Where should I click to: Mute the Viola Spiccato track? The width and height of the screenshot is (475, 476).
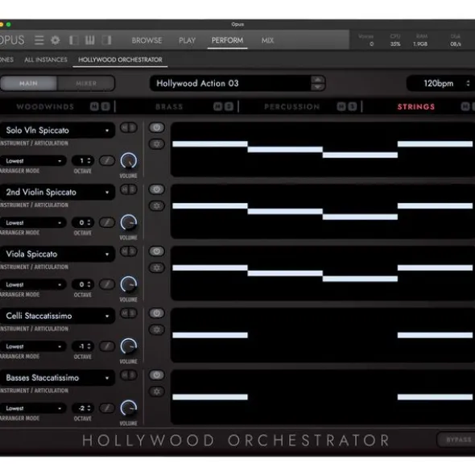(x=125, y=251)
